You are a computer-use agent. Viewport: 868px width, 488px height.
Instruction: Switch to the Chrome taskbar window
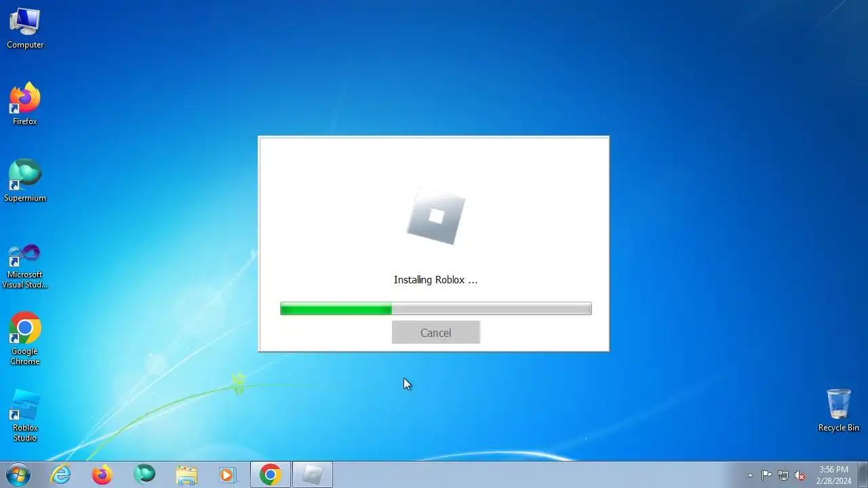tap(271, 475)
